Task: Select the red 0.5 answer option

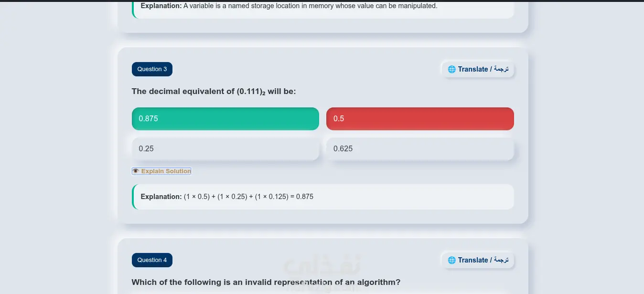Action: click(x=420, y=119)
